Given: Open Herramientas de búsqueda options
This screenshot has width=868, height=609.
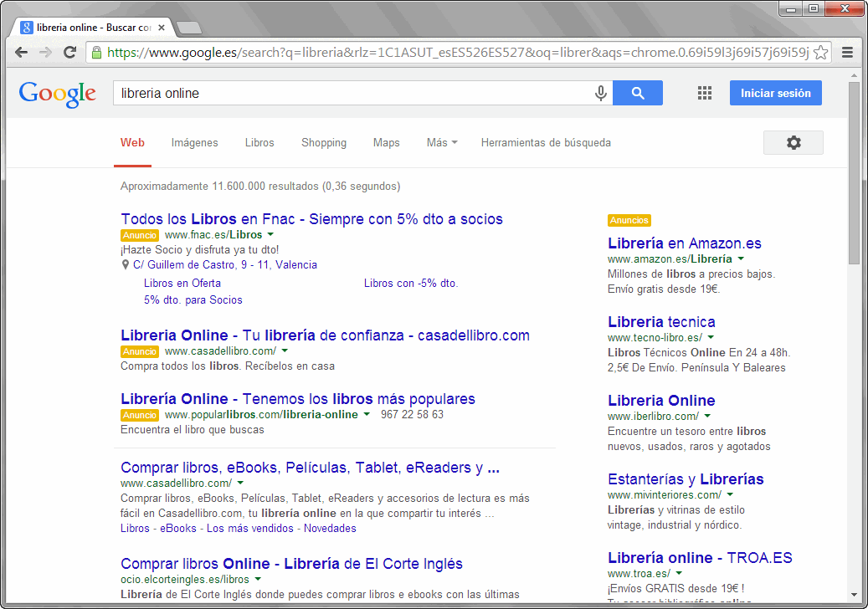Looking at the screenshot, I should (x=545, y=143).
